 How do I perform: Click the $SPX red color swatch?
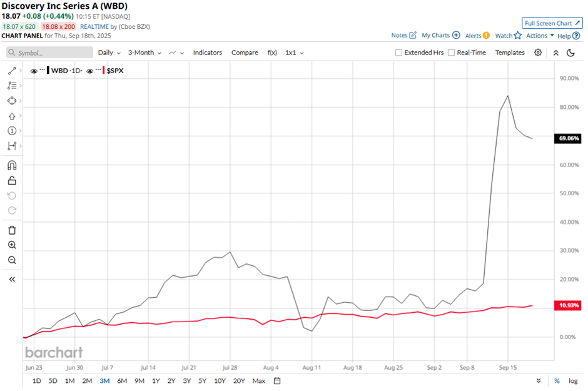coord(103,71)
